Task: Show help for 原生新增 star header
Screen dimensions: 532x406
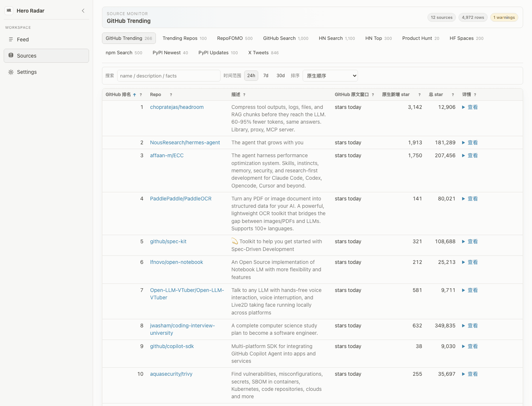Action: click(x=419, y=95)
